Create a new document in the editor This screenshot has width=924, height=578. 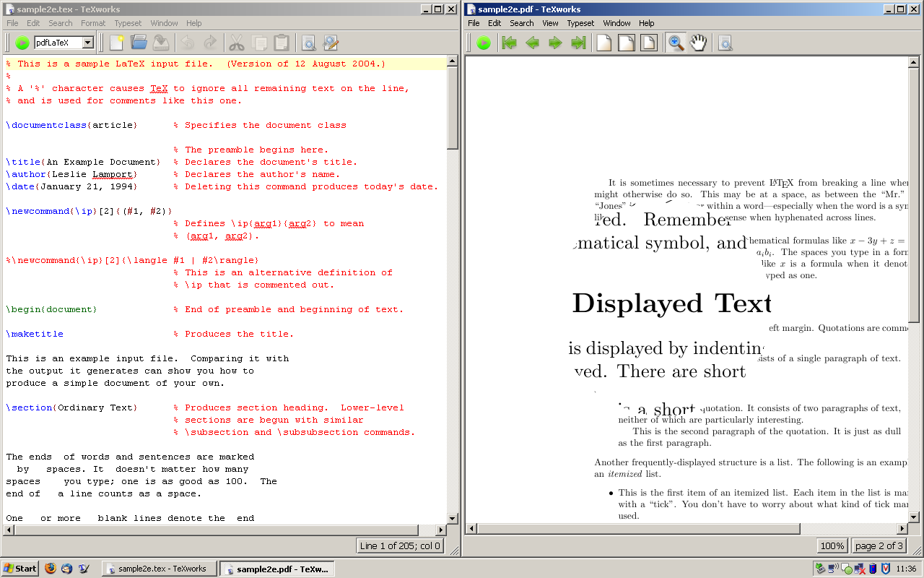(116, 43)
